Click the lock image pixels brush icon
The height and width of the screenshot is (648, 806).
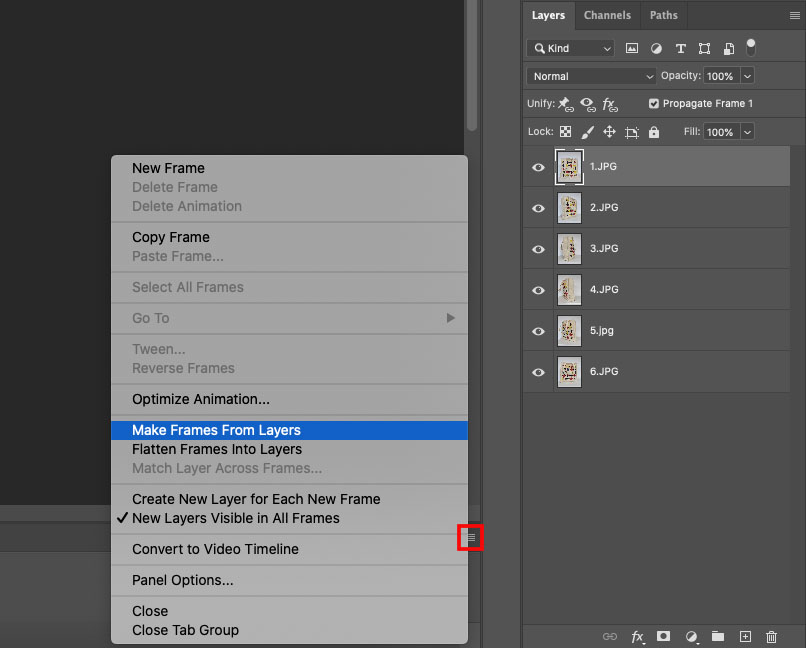click(x=587, y=132)
